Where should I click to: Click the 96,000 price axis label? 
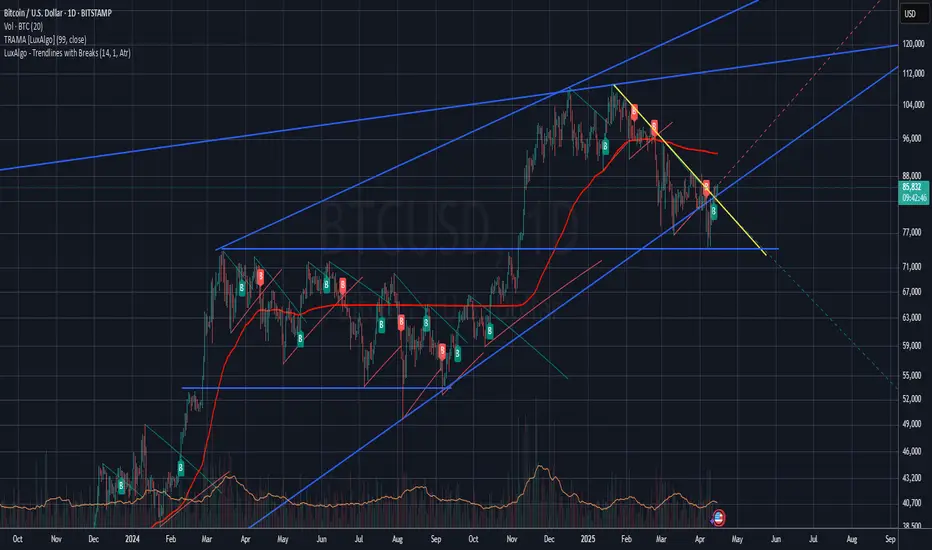[911, 139]
